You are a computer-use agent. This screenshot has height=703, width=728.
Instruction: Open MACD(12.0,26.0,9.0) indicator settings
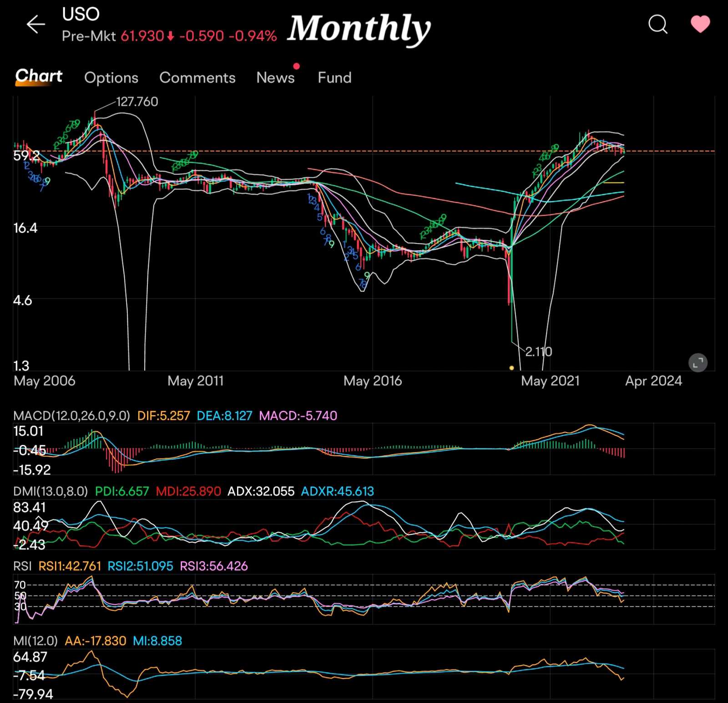pyautogui.click(x=71, y=416)
